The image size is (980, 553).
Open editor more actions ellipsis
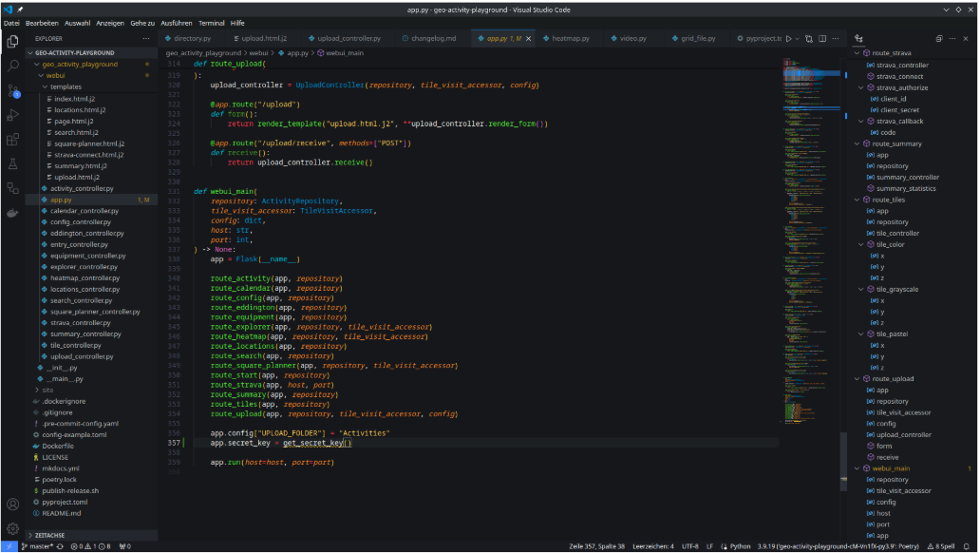(836, 39)
